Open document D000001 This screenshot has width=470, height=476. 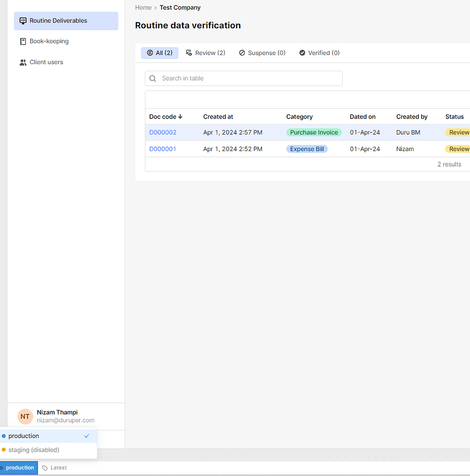[163, 149]
